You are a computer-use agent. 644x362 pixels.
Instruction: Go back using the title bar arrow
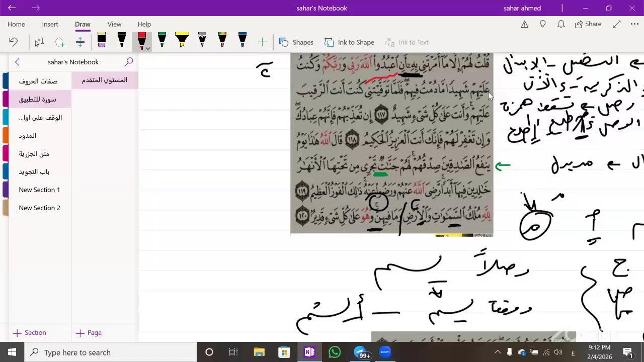coord(12,8)
